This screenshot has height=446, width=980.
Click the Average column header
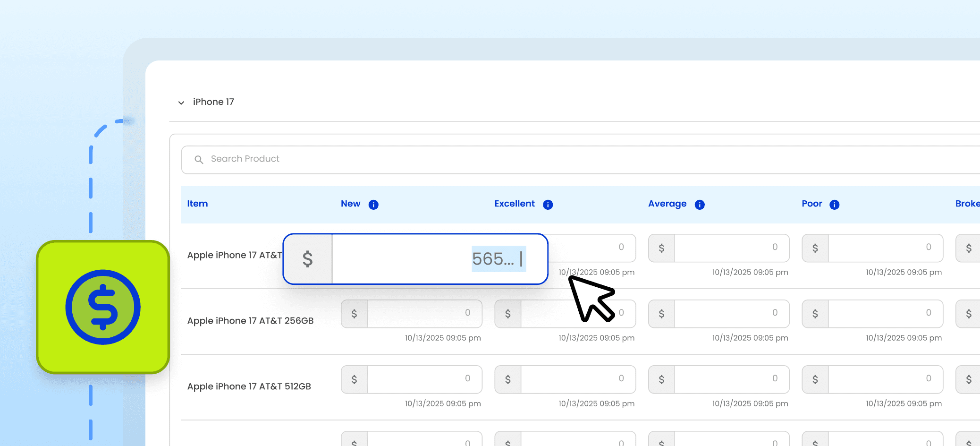click(x=667, y=204)
